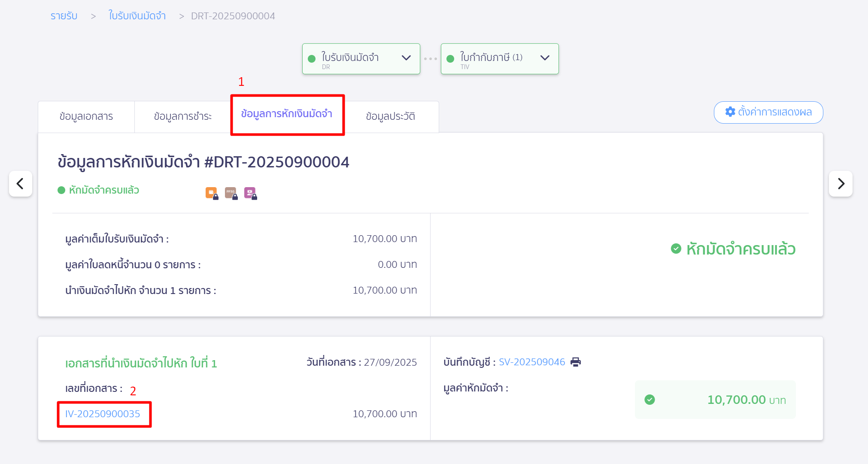868x464 pixels.
Task: Print journal entry SV-202509046
Action: 575,362
